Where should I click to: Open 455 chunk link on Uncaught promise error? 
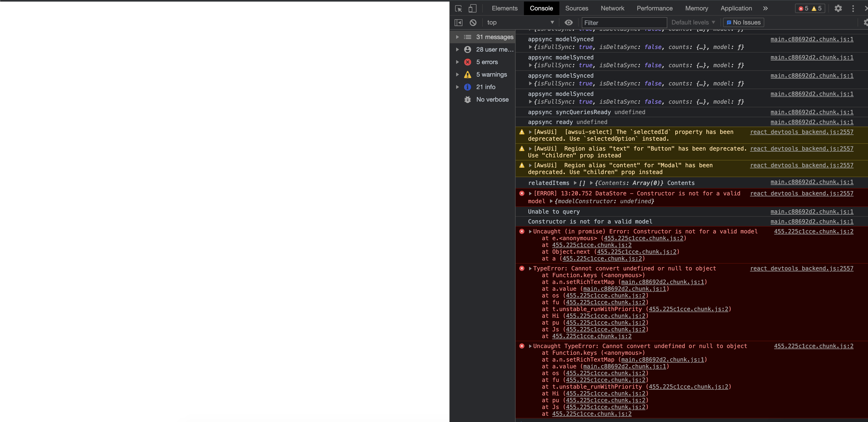click(x=814, y=231)
